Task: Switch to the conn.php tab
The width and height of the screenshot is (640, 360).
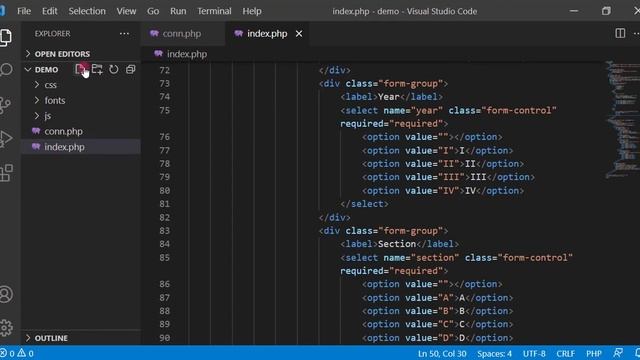Action: coord(183,34)
